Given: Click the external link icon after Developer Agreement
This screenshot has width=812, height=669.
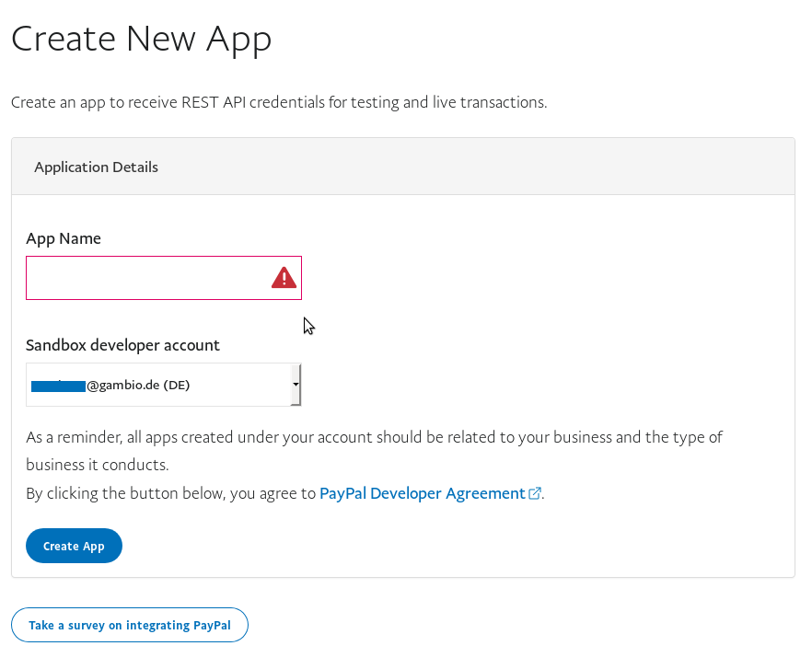Looking at the screenshot, I should 535,493.
